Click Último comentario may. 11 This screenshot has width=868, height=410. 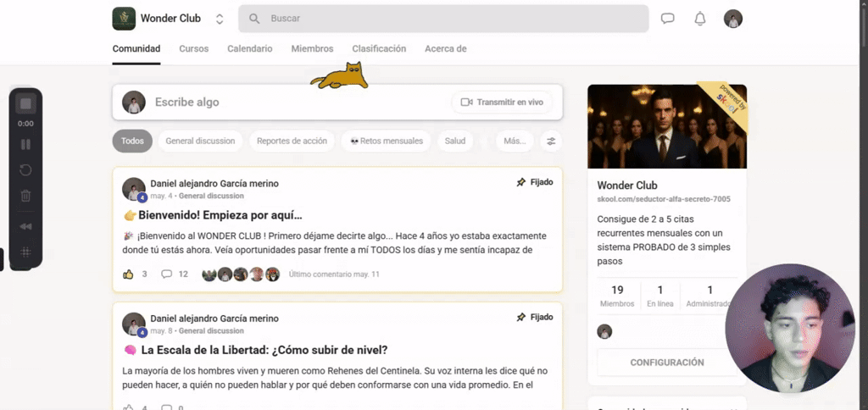[x=334, y=274]
